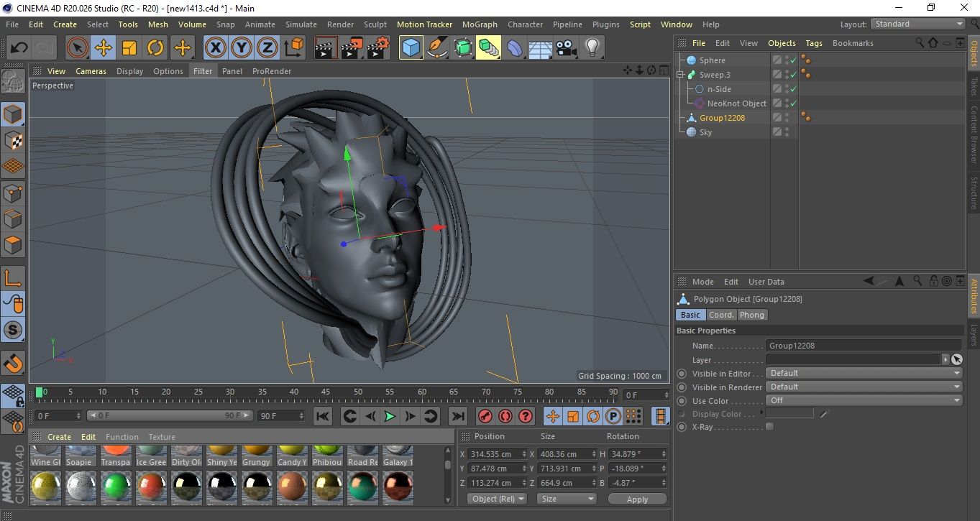Click the Apply button in coordinates panel

click(637, 499)
